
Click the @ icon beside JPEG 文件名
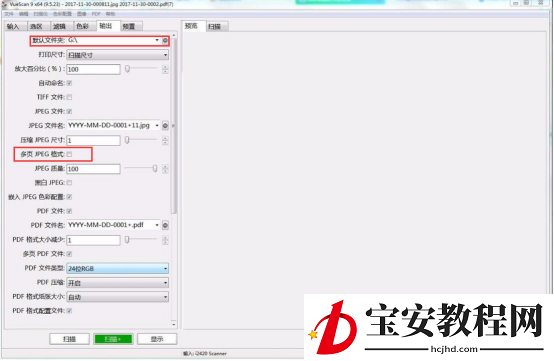[165, 126]
